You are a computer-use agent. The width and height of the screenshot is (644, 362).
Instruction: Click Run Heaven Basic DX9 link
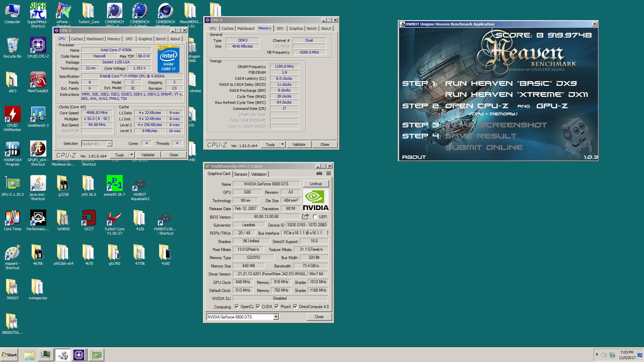[511, 83]
